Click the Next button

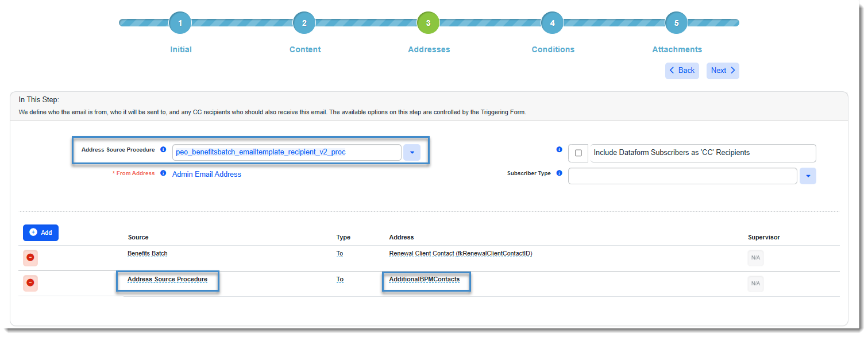[x=722, y=71]
